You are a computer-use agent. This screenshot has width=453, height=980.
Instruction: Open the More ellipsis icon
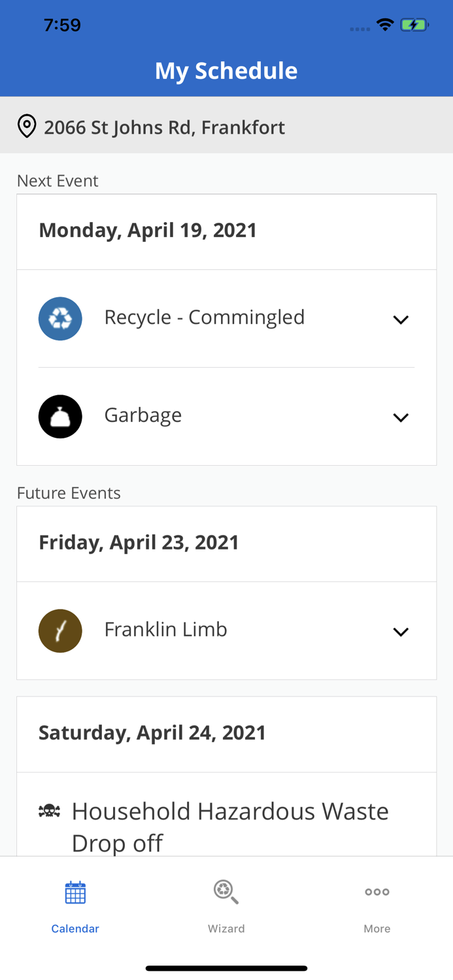pyautogui.click(x=377, y=891)
